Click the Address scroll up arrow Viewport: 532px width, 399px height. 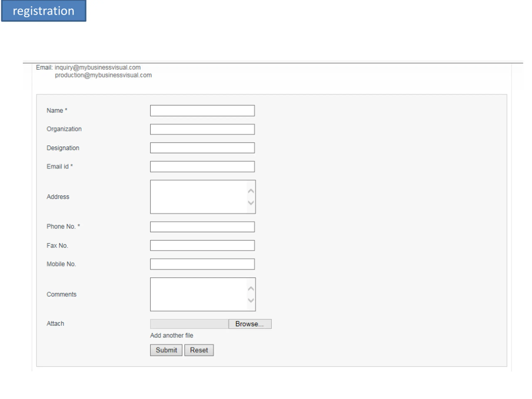coord(251,191)
